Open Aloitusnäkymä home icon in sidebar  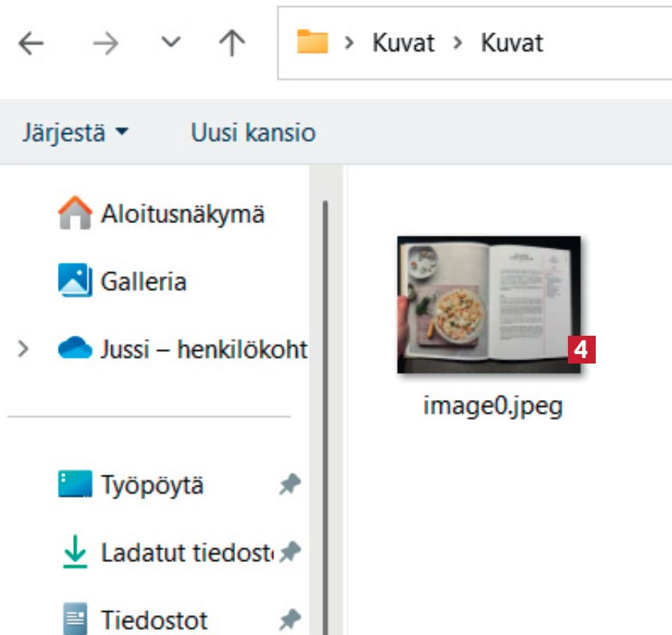pyautogui.click(x=75, y=214)
